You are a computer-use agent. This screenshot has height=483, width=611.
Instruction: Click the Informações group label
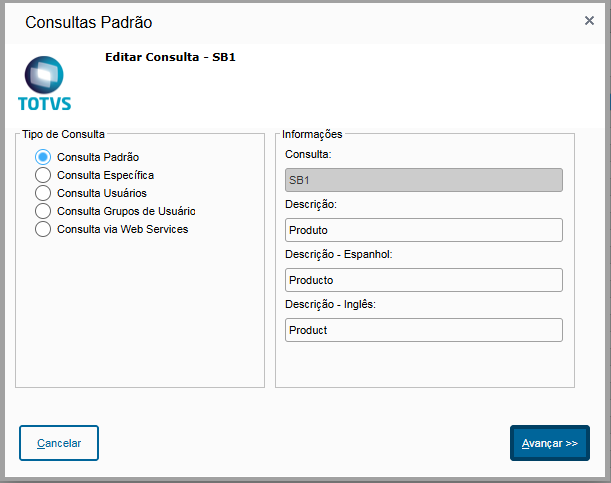tap(312, 134)
